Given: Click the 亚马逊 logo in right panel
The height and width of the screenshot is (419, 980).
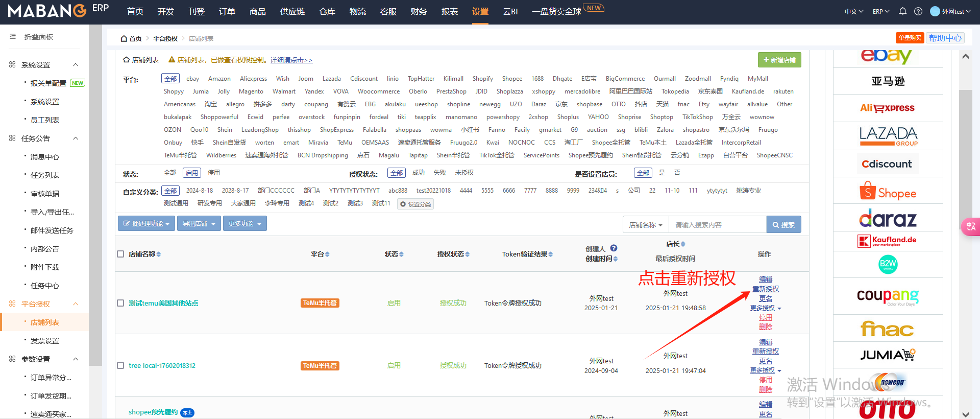Looking at the screenshot, I should (888, 81).
